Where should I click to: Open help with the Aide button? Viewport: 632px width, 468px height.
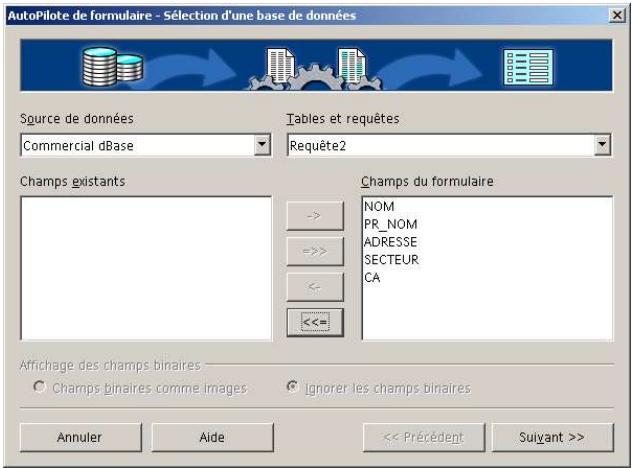point(212,437)
